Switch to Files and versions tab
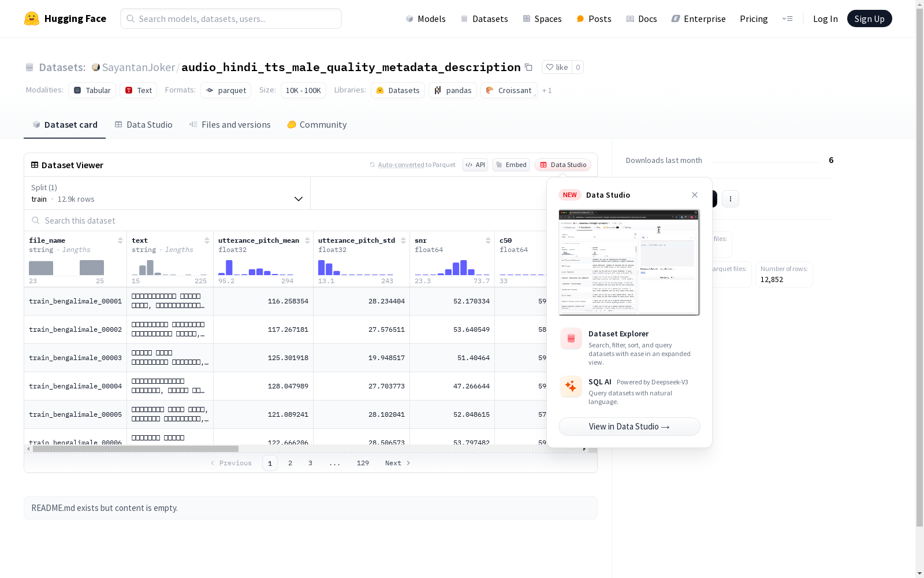Viewport: 924px width, 578px height. 230,125
